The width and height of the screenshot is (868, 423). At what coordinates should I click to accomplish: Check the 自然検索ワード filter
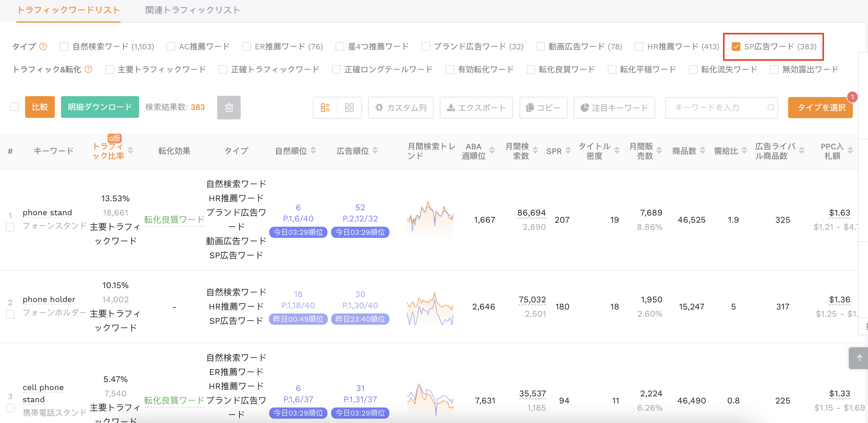pos(64,47)
